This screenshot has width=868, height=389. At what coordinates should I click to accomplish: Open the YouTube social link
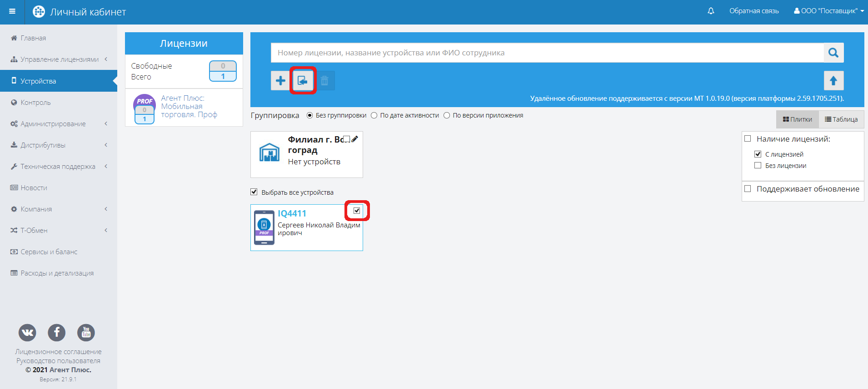coord(86,333)
